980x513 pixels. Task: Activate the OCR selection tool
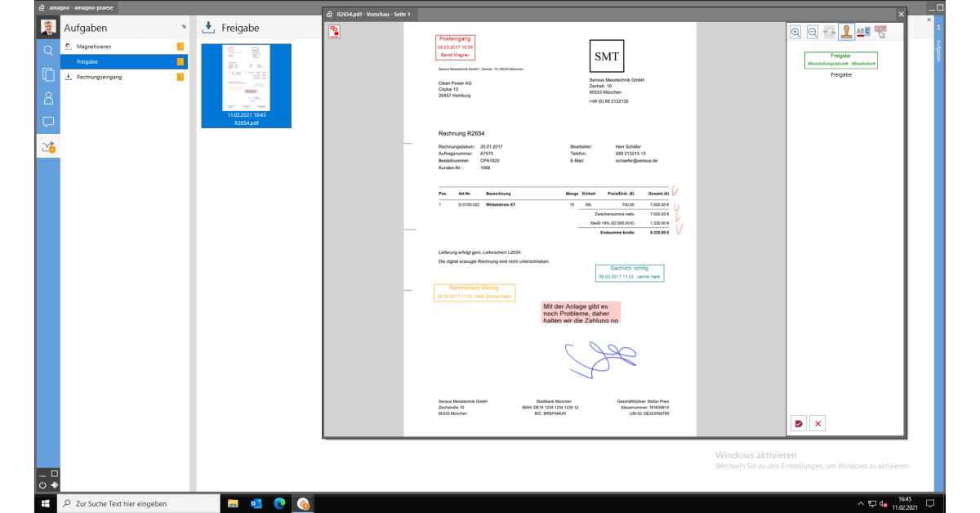point(880,32)
